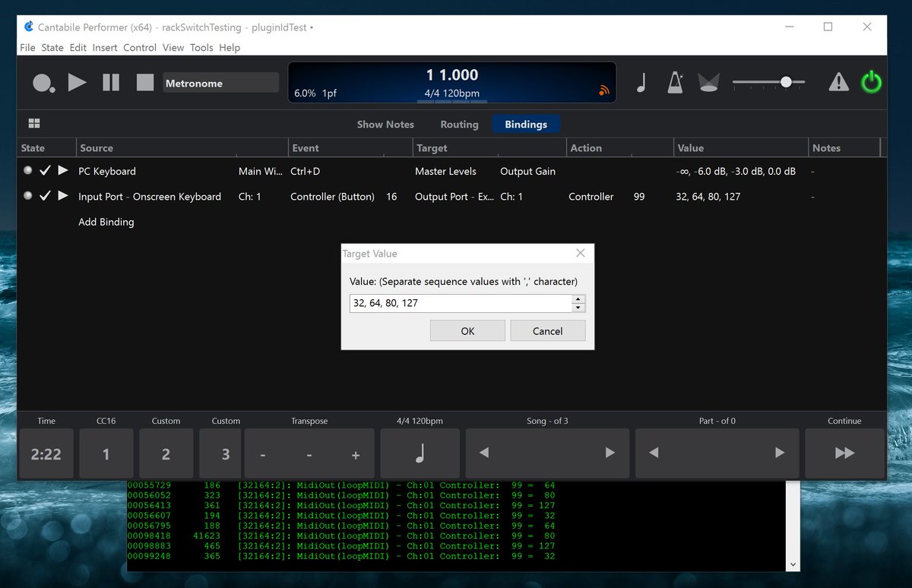The height and width of the screenshot is (588, 912).
Task: Increase value with spinner up arrow
Action: tap(578, 299)
